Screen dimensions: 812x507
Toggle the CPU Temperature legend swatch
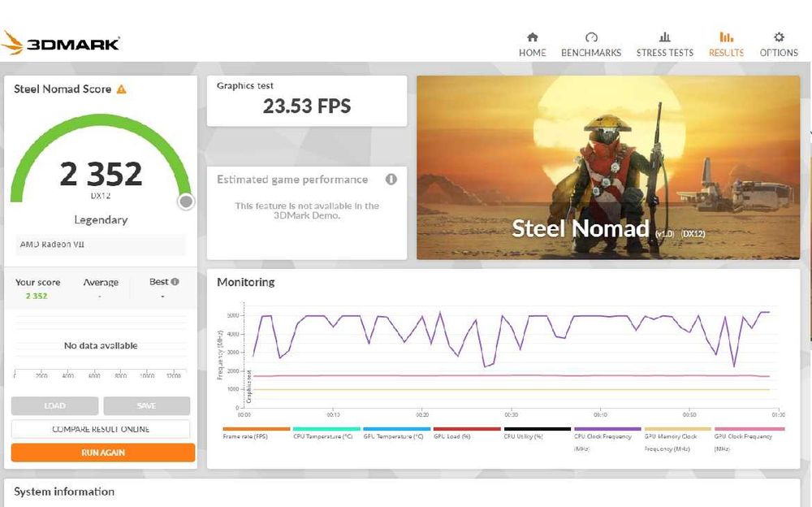click(326, 429)
